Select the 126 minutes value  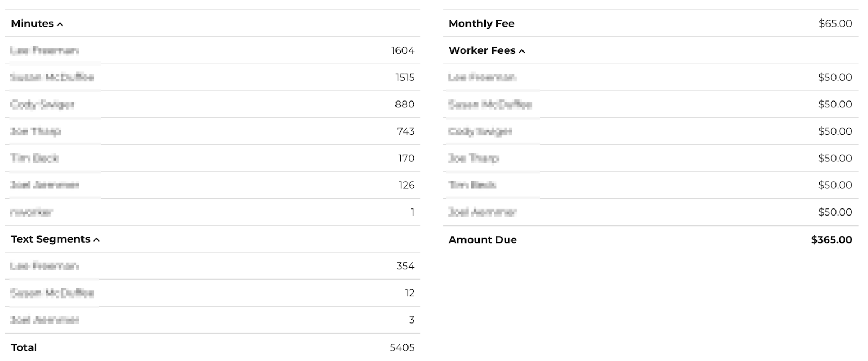point(406,185)
